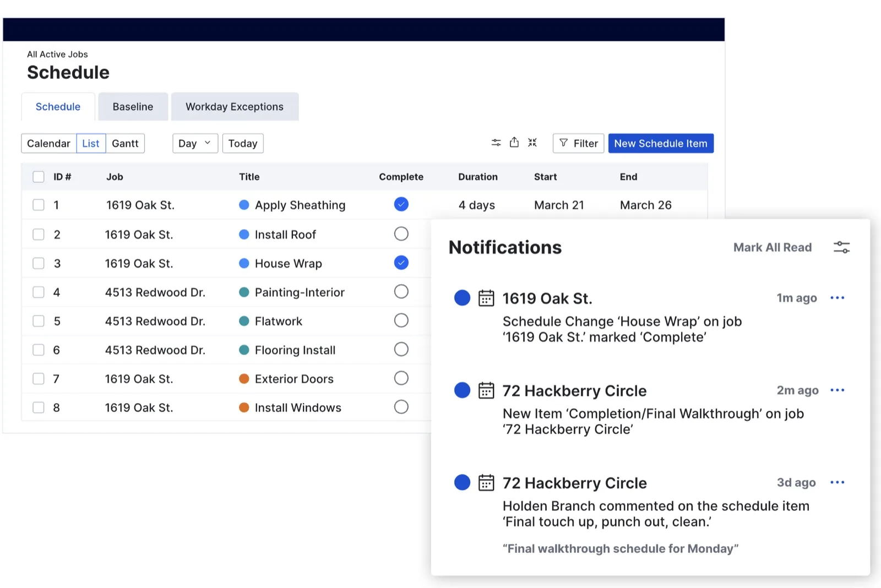Open the Day view dropdown
This screenshot has width=881, height=588.
pos(195,143)
